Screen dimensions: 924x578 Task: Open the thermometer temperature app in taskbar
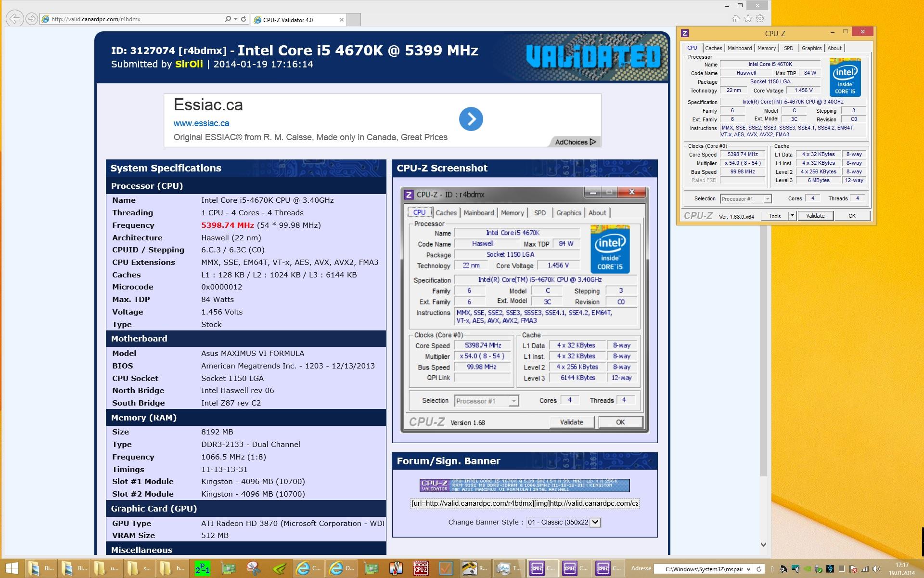point(396,568)
